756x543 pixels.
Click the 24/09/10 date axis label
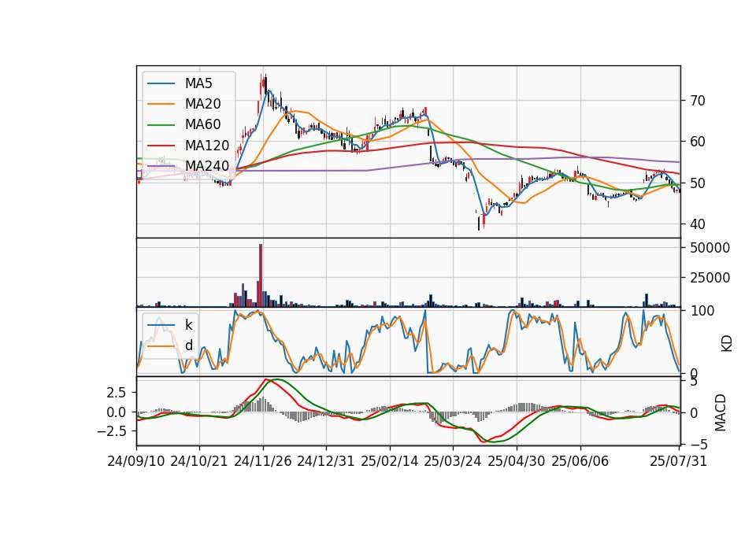click(136, 461)
